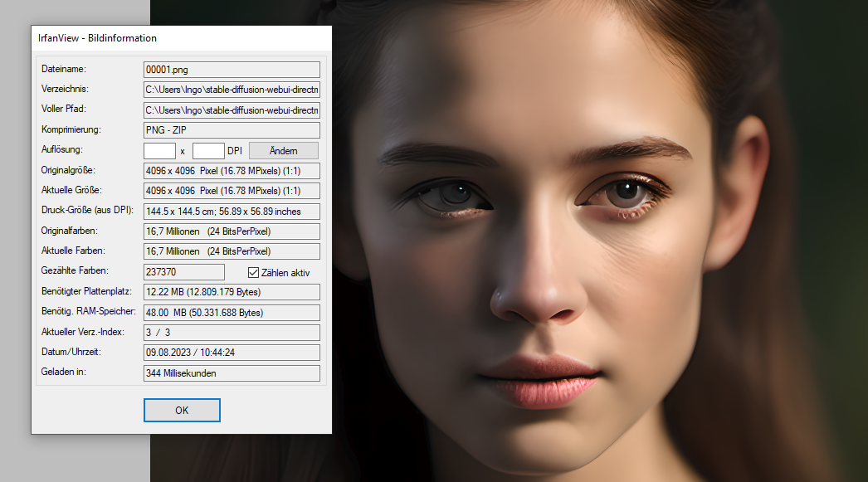The image size is (868, 482).
Task: Click the "Geladen in" field showing 344 Millisekunden
Action: point(232,373)
